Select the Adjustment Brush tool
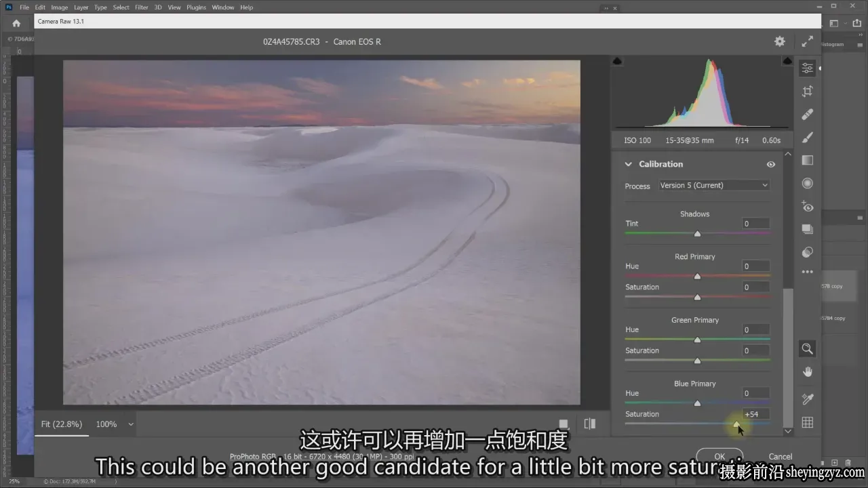Screen dimensions: 868x488 tap(807, 138)
